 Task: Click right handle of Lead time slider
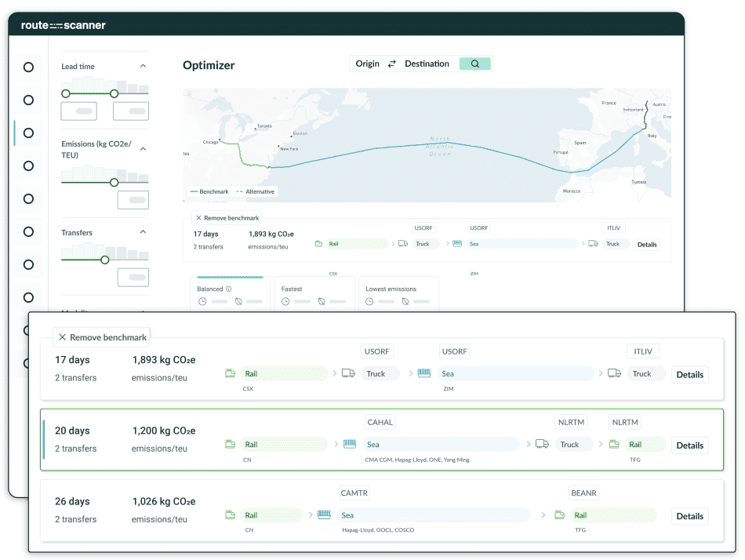(x=114, y=93)
